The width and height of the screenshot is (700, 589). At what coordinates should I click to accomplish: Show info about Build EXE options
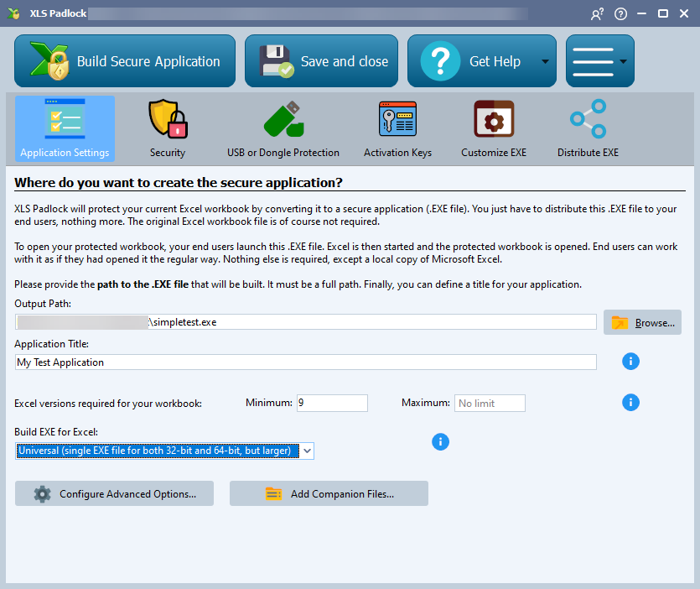440,441
